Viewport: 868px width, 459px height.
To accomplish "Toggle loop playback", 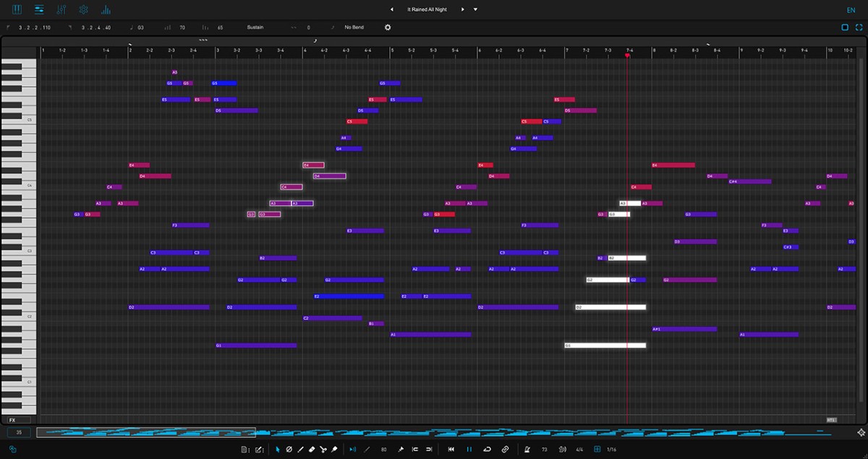I will click(x=487, y=450).
